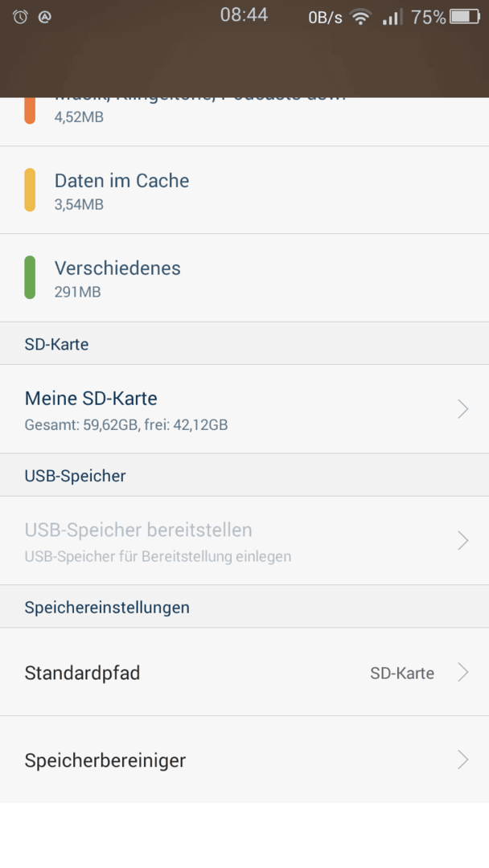Open Meine SD-Karte details
The width and height of the screenshot is (489, 868).
point(244,409)
